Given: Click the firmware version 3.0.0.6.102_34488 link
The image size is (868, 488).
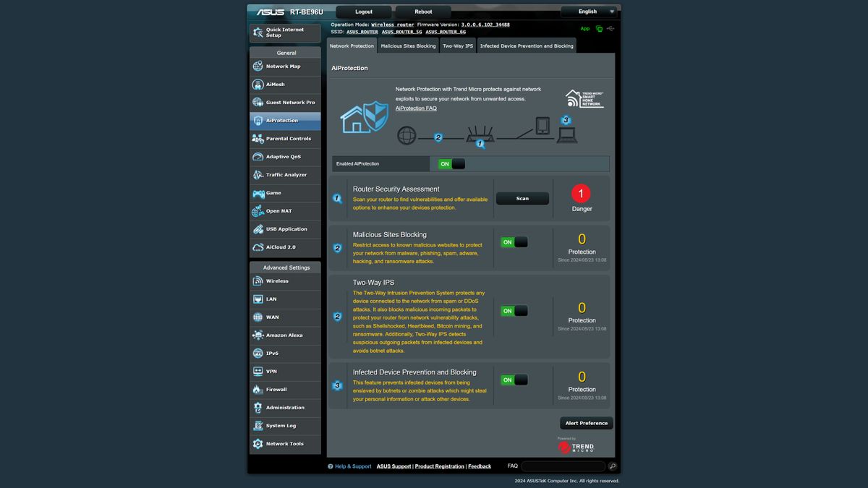Looking at the screenshot, I should pos(485,25).
